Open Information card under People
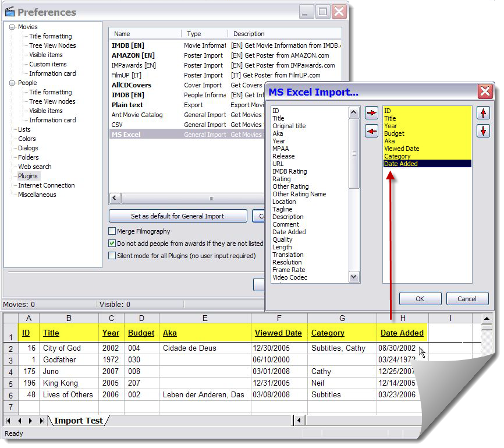504x448 pixels. click(52, 120)
